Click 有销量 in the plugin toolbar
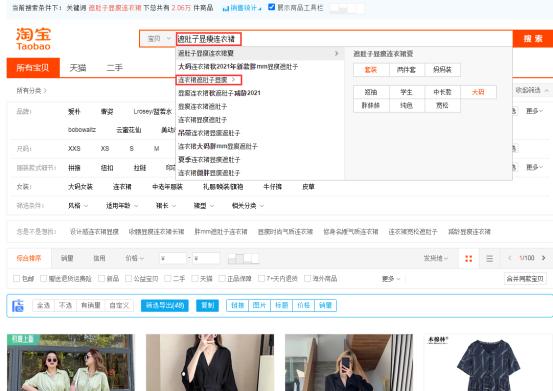 pos(91,305)
